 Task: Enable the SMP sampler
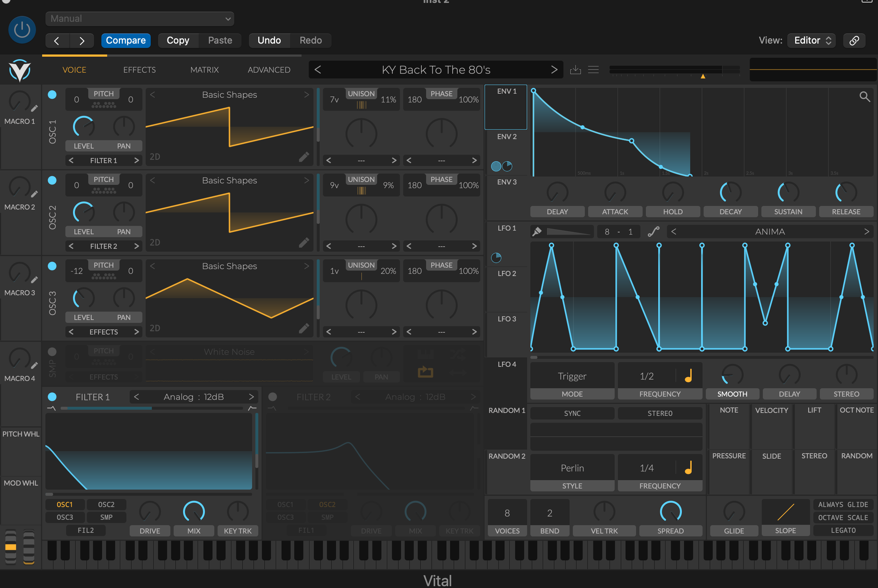52,351
